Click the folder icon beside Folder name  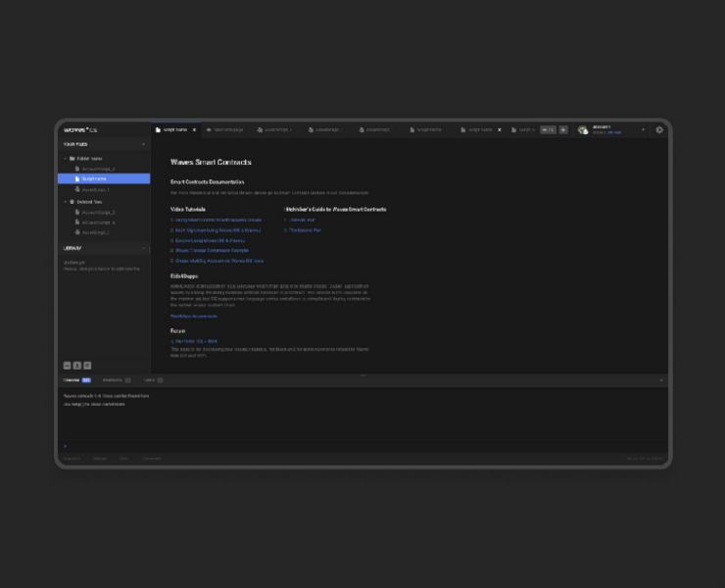point(72,158)
